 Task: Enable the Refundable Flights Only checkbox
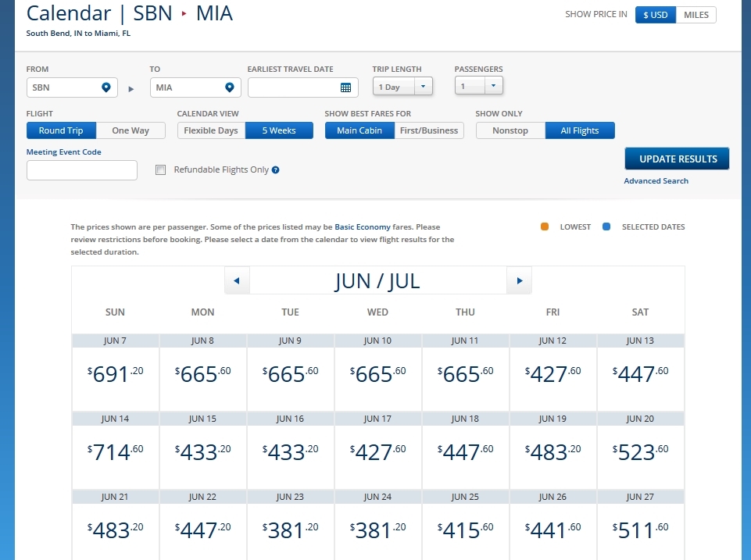(161, 169)
